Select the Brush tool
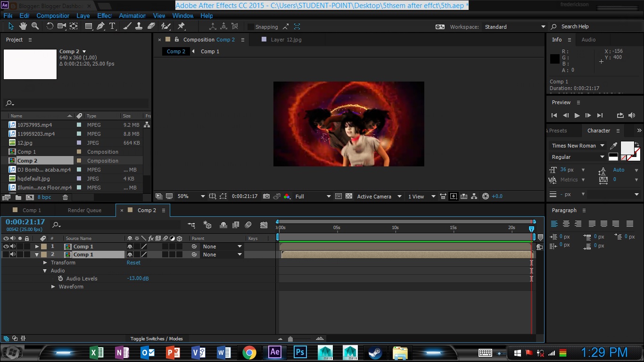644x362 pixels. [x=128, y=26]
